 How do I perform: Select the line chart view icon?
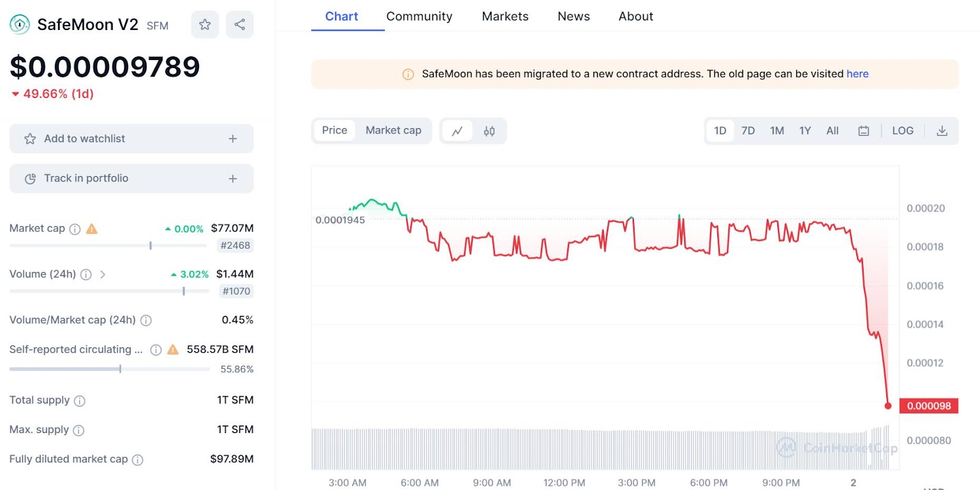(x=457, y=131)
